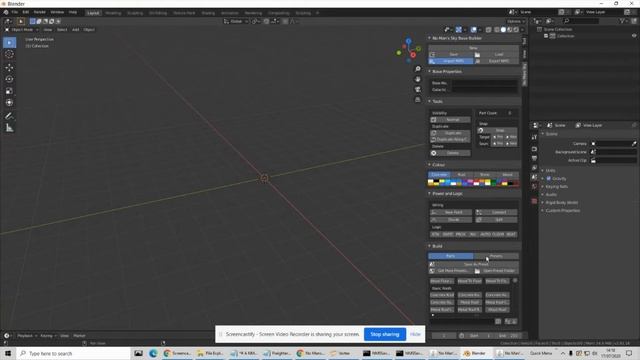Image resolution: width=640 pixels, height=360 pixels.
Task: Collapse the Base Properties panel
Action: click(429, 71)
